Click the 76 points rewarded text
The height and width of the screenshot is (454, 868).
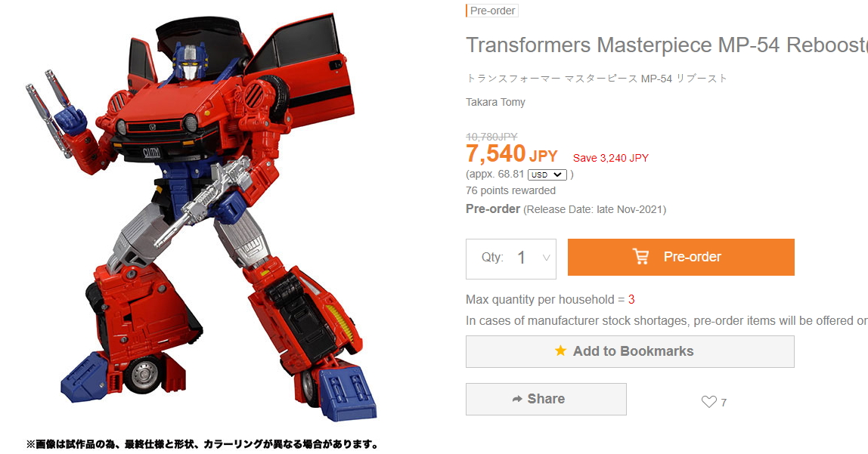coord(510,190)
